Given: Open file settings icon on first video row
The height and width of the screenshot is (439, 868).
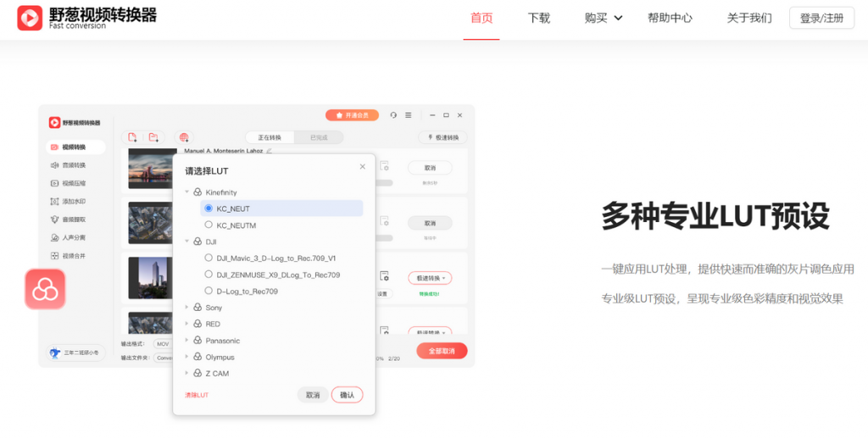Looking at the screenshot, I should (384, 165).
